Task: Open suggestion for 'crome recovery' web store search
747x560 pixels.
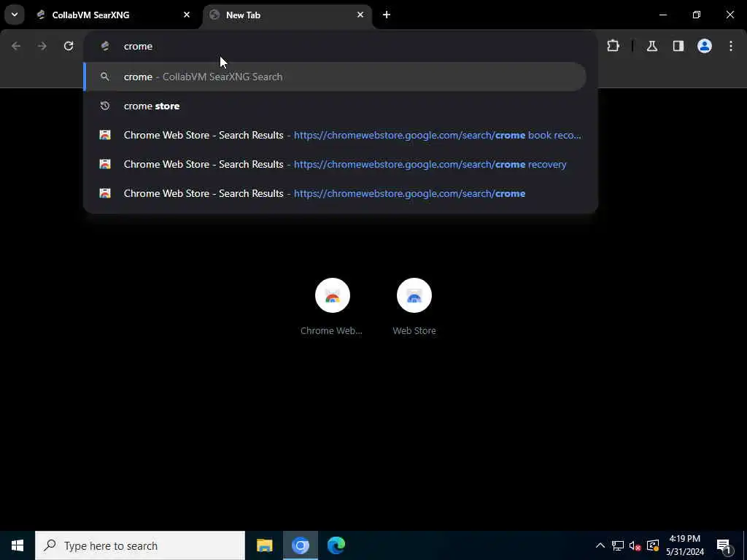Action: (x=341, y=164)
